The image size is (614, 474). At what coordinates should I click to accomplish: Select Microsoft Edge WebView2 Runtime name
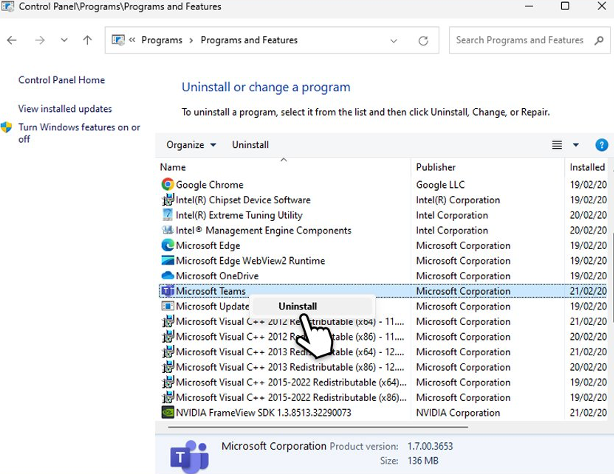point(251,261)
